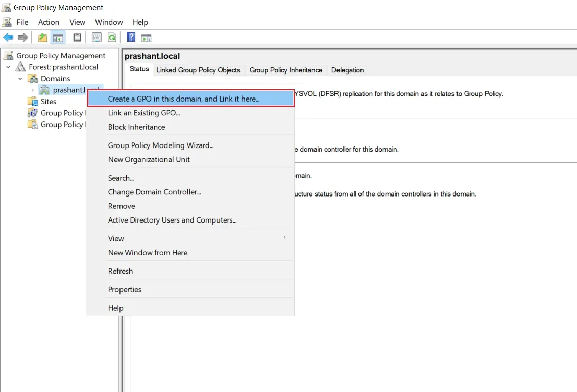Image resolution: width=577 pixels, height=392 pixels.
Task: Open Properties from context menu
Action: 190,289
